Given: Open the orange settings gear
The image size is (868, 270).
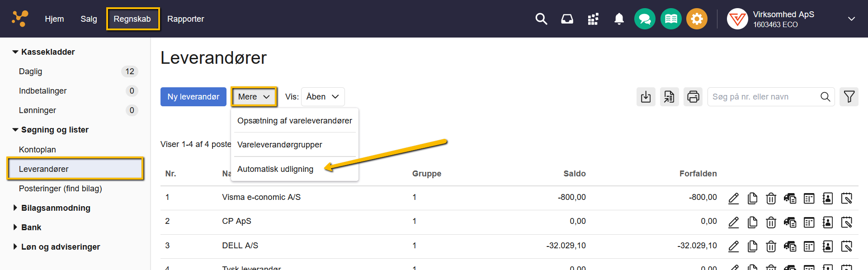Looking at the screenshot, I should tap(697, 19).
